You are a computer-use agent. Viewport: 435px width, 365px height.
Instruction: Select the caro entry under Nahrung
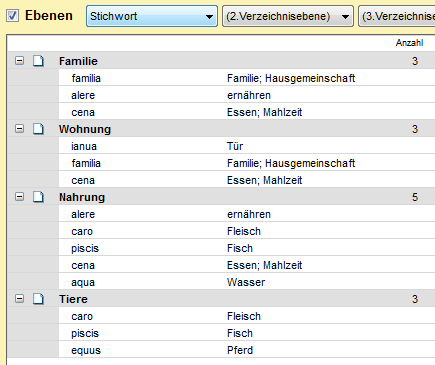[247, 231]
